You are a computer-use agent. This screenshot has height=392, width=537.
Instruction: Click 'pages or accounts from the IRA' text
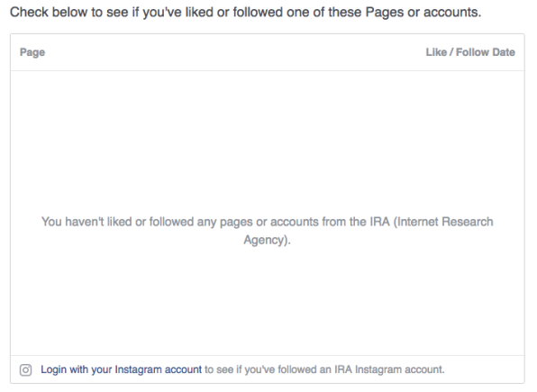click(x=305, y=222)
